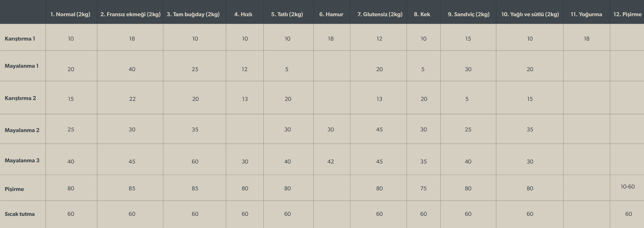
Task: Select the 42 value in Hamur column
Action: point(331,162)
